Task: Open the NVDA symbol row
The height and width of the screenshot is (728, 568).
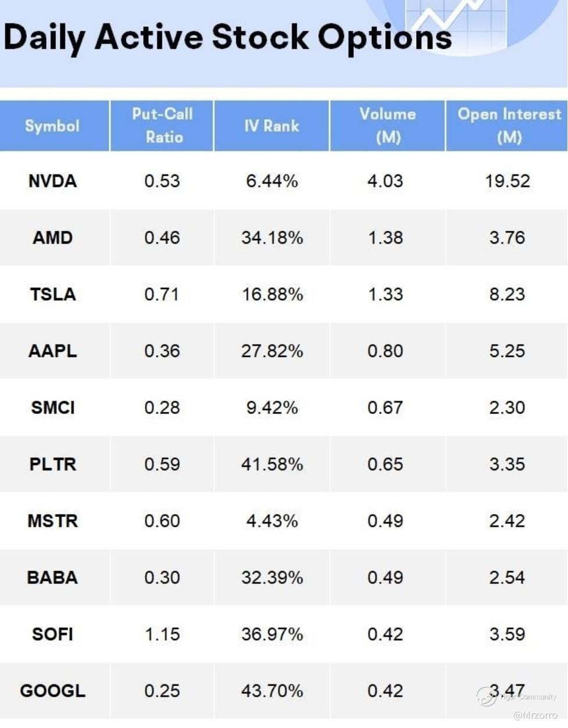Action: (52, 181)
